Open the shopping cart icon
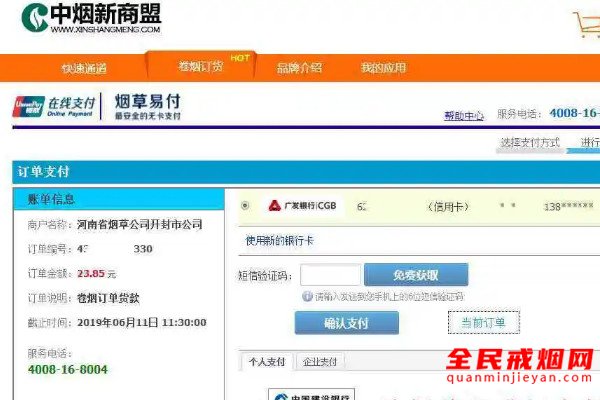Image resolution: width=600 pixels, height=400 pixels. [587, 24]
